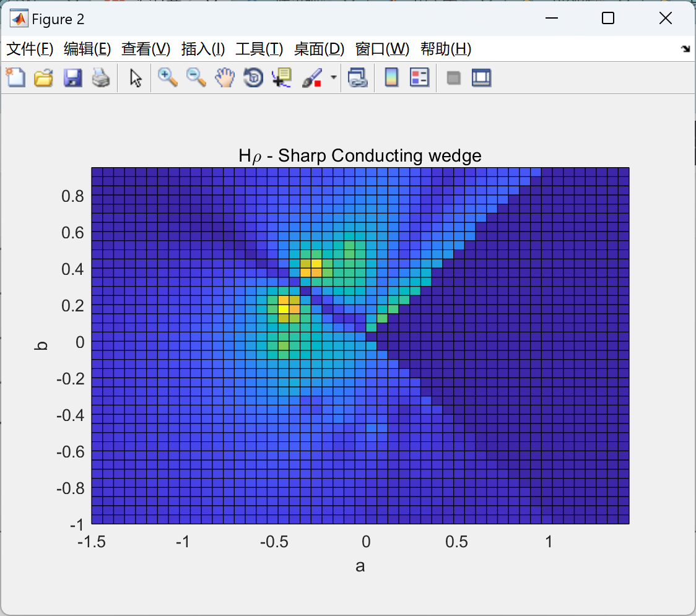This screenshot has width=696, height=616.
Task: Select the Edit Plot arrow tool
Action: pyautogui.click(x=136, y=77)
